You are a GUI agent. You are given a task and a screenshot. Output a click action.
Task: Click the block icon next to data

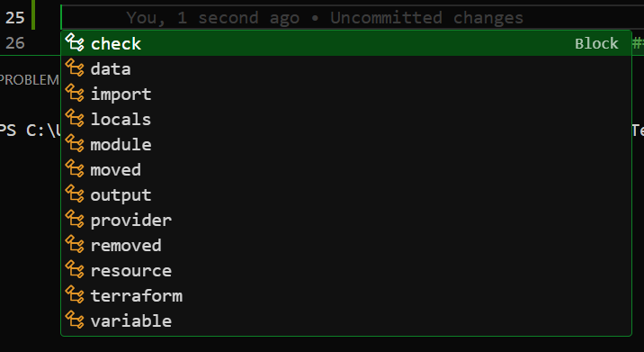75,68
